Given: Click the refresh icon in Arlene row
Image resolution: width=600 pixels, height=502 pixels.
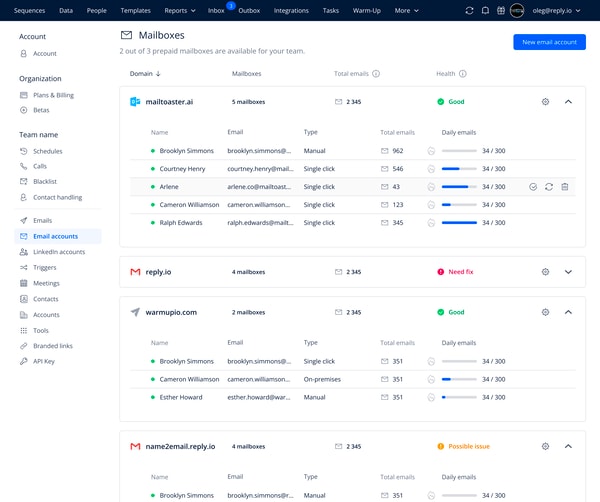Looking at the screenshot, I should 549,187.
